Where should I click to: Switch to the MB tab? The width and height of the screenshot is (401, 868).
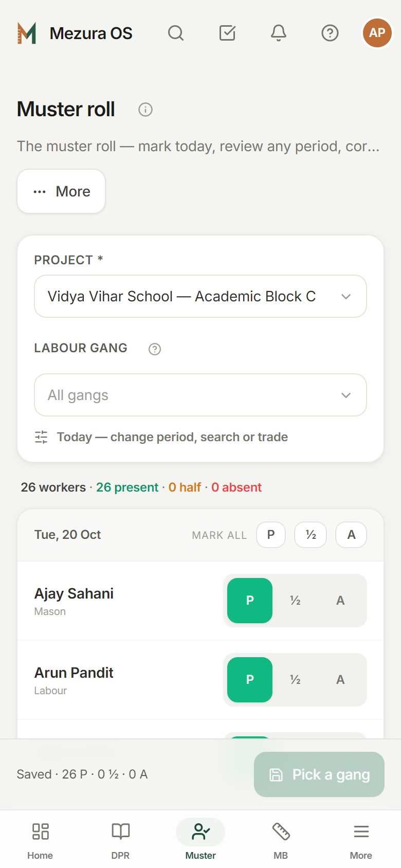281,840
